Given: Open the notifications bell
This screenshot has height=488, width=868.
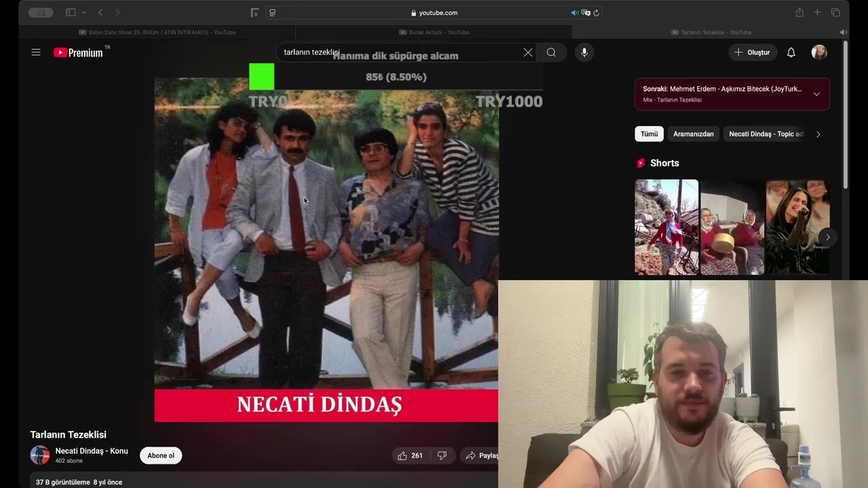Looking at the screenshot, I should click(x=791, y=52).
